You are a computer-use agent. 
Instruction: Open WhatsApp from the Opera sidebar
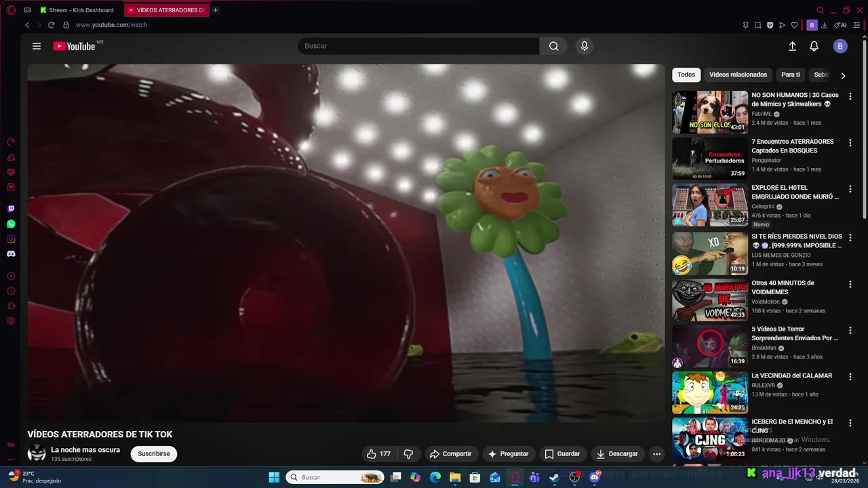tap(11, 224)
